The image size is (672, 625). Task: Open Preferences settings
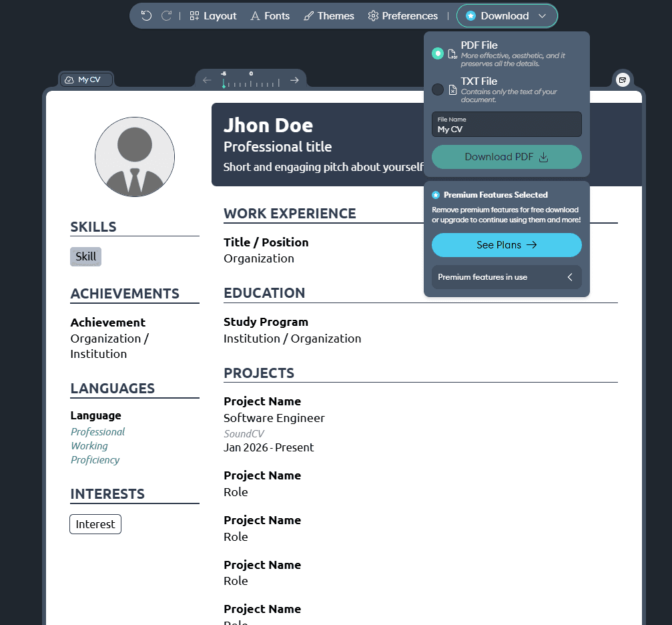402,15
